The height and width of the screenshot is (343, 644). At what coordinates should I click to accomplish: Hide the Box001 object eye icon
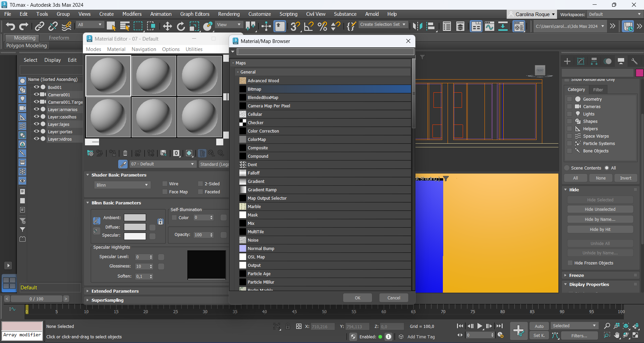(36, 87)
